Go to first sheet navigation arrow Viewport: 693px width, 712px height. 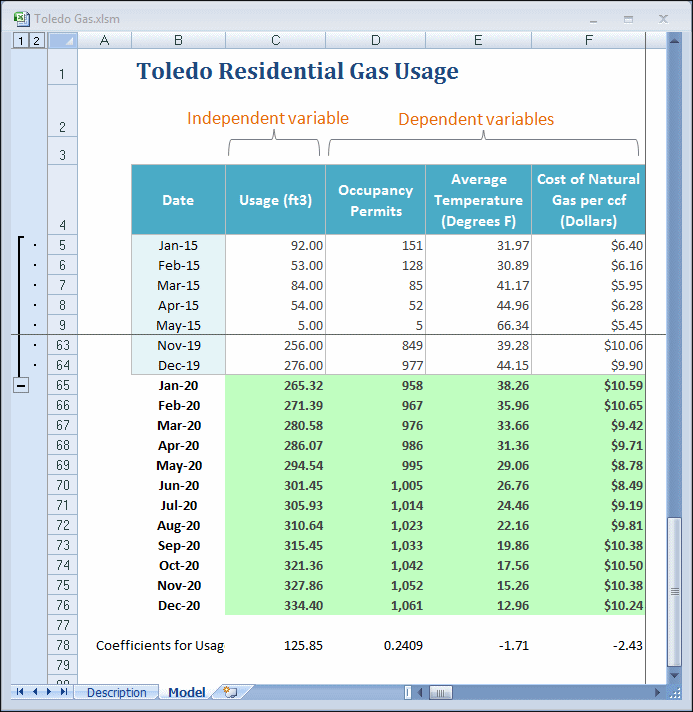20,692
